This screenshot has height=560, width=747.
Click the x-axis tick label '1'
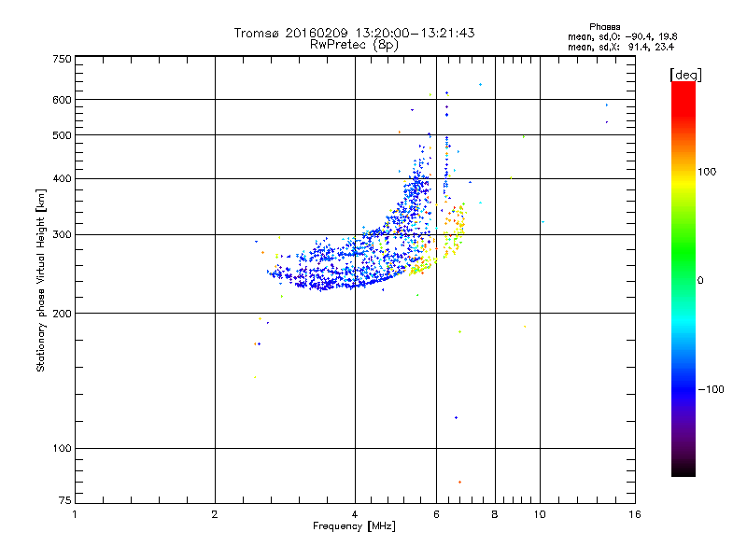click(x=75, y=514)
